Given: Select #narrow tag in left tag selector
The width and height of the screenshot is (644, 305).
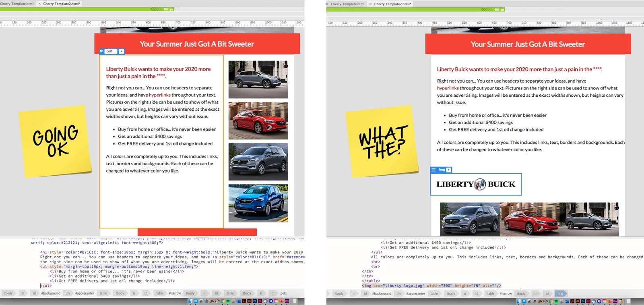Looking at the screenshot, I should (x=175, y=293).
